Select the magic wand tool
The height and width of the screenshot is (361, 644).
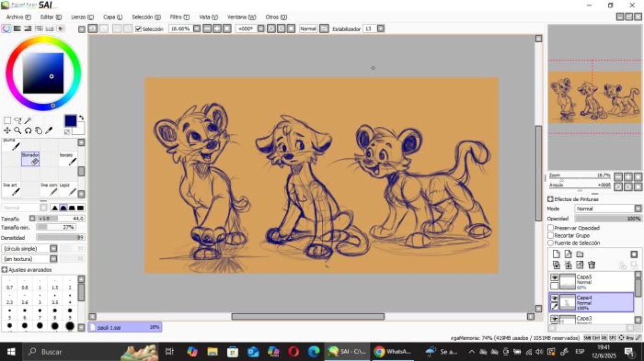coord(28,121)
